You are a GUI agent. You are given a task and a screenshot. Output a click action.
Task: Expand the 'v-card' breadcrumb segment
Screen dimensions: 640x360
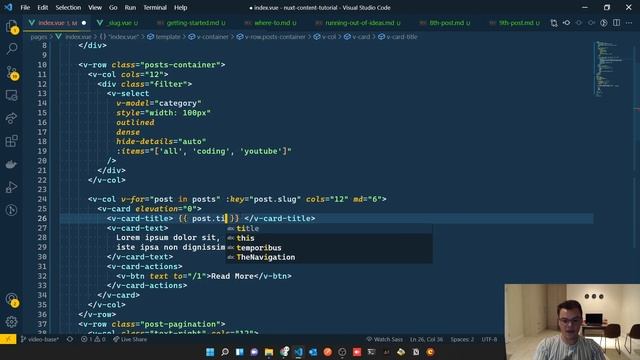coord(361,37)
